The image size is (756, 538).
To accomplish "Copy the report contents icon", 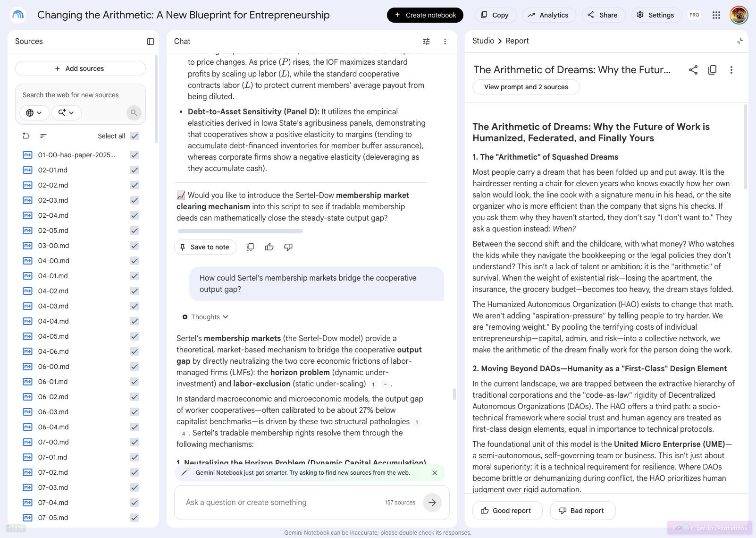I will coord(713,70).
